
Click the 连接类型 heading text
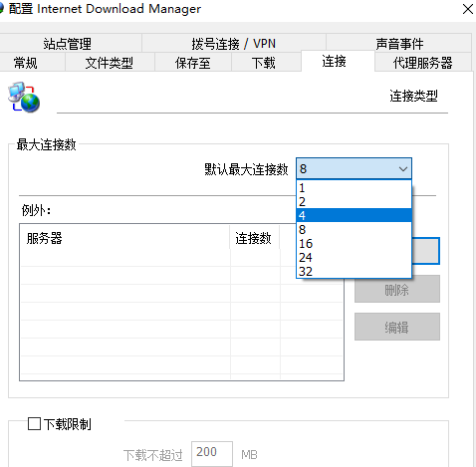[413, 96]
